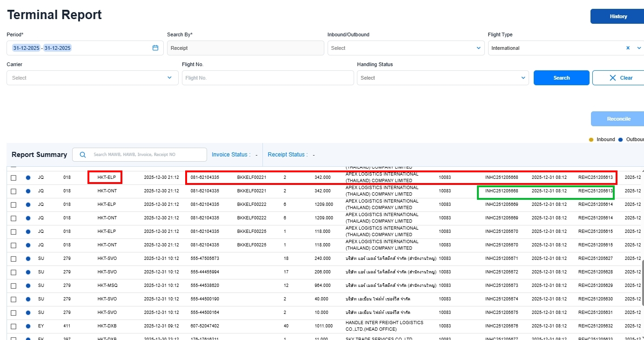Open the History button
The height and width of the screenshot is (340, 644).
(x=618, y=16)
